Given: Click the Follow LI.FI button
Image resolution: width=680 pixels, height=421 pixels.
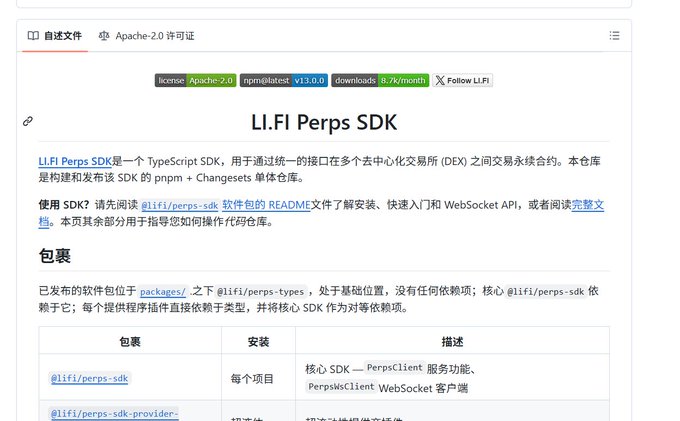Looking at the screenshot, I should tap(462, 80).
